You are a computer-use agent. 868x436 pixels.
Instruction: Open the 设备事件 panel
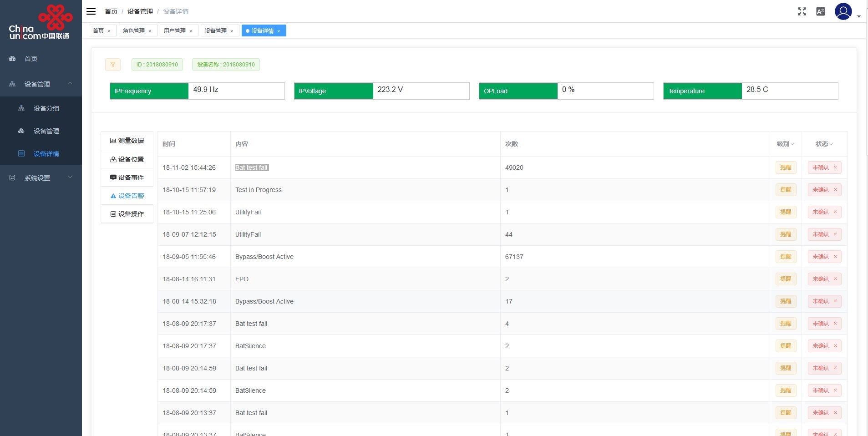(127, 177)
